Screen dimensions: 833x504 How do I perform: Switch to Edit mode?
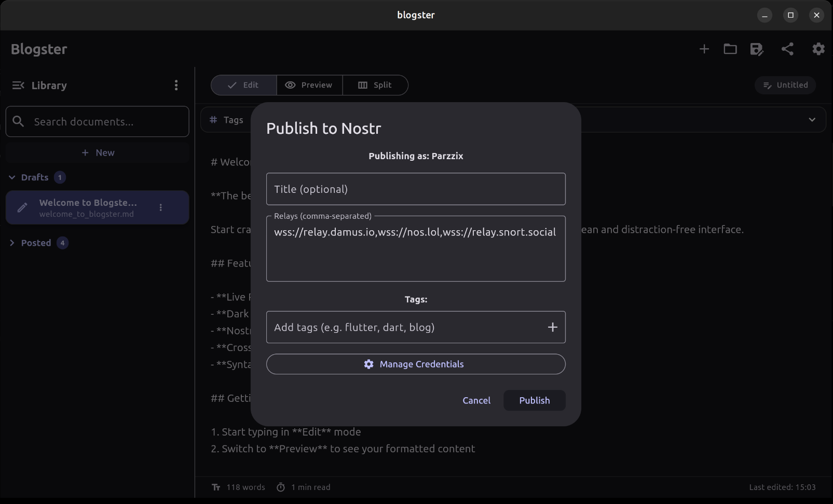point(244,85)
